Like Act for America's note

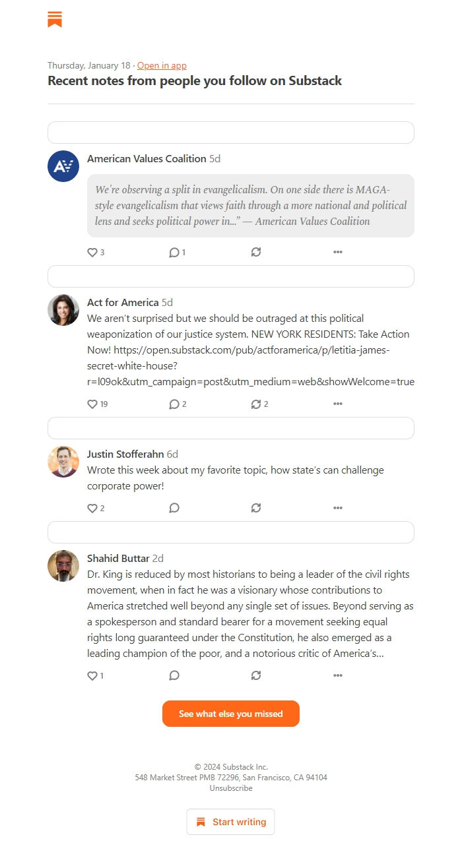(x=92, y=404)
